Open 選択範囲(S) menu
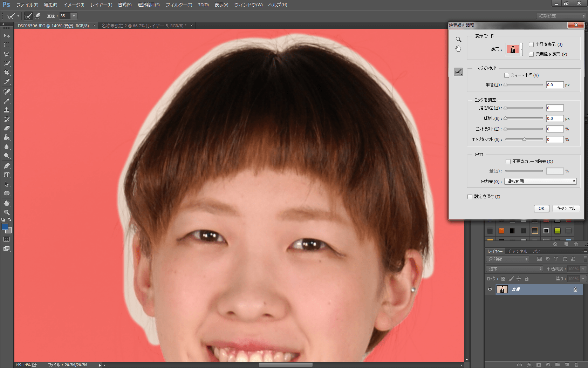 [x=149, y=5]
